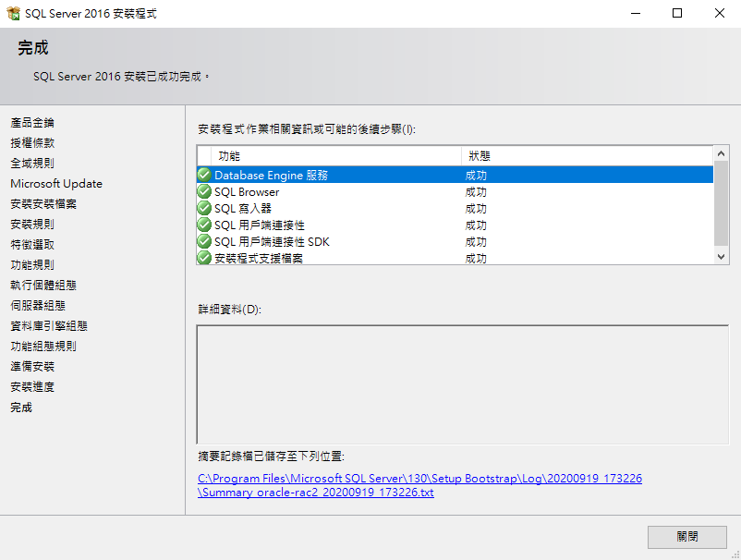This screenshot has height=560, width=741.
Task: Click the 伺服器組態 step in sidebar
Action: (38, 305)
